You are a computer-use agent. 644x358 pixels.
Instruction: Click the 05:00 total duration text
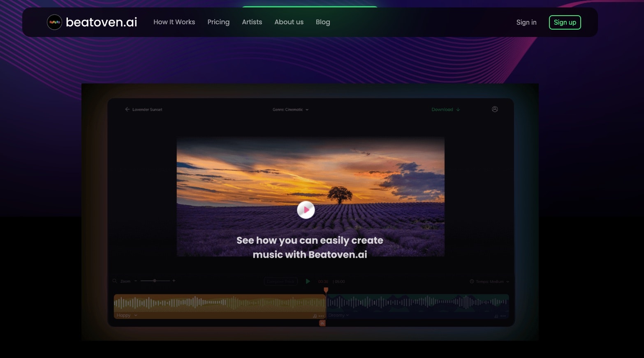click(x=340, y=282)
